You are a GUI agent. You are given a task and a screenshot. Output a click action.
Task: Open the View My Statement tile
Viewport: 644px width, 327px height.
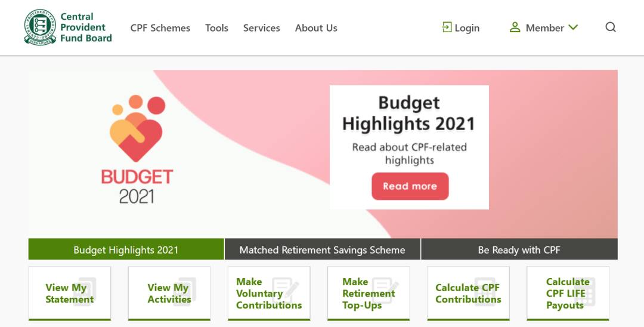pos(70,293)
